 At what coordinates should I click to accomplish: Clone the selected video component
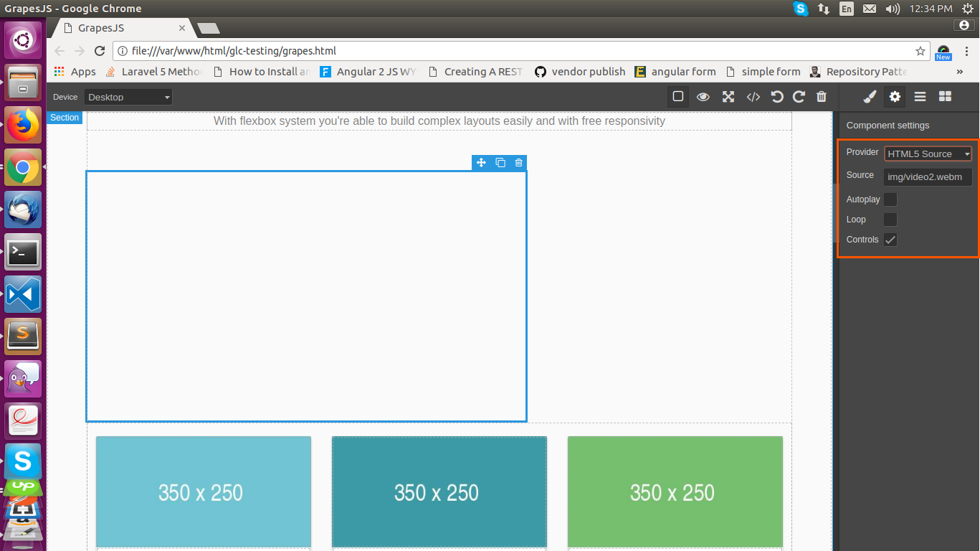[500, 163]
